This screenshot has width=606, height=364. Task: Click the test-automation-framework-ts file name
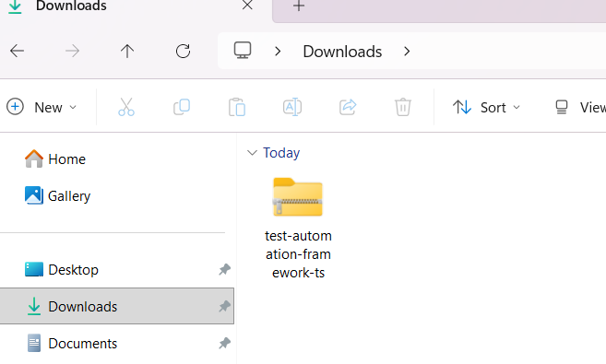298,254
